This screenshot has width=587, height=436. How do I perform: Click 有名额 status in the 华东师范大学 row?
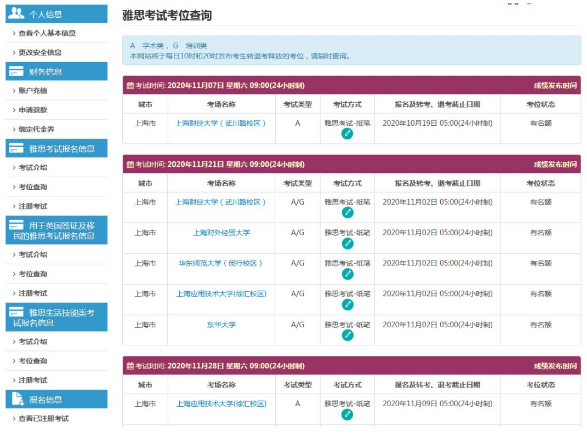[541, 263]
